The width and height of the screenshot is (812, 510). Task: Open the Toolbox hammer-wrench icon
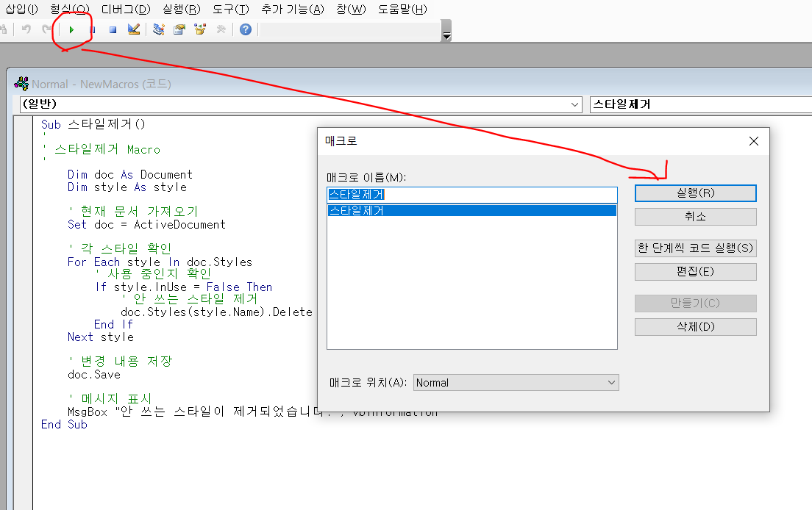point(221,29)
